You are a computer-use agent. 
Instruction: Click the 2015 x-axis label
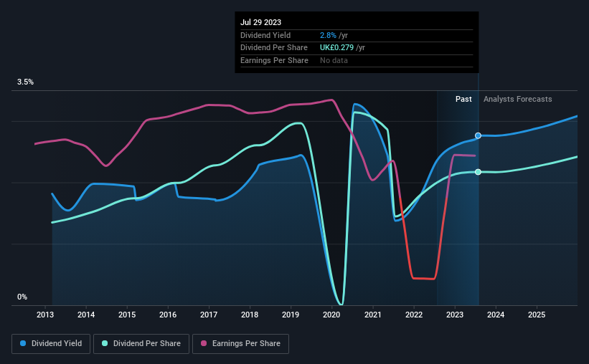[x=127, y=315]
